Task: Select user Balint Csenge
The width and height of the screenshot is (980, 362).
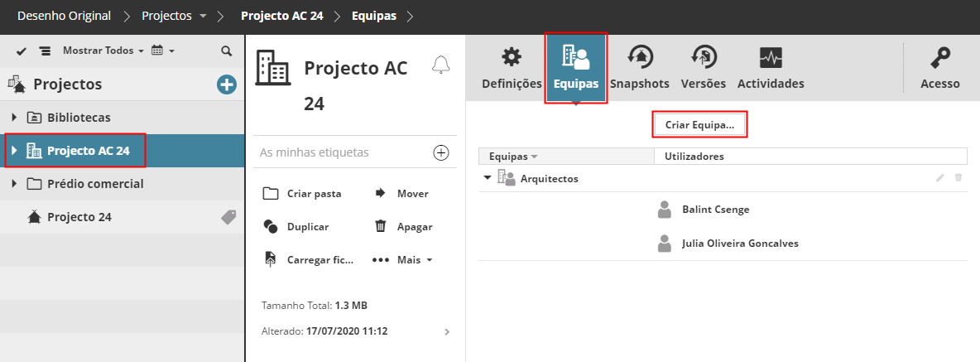Action: (716, 210)
